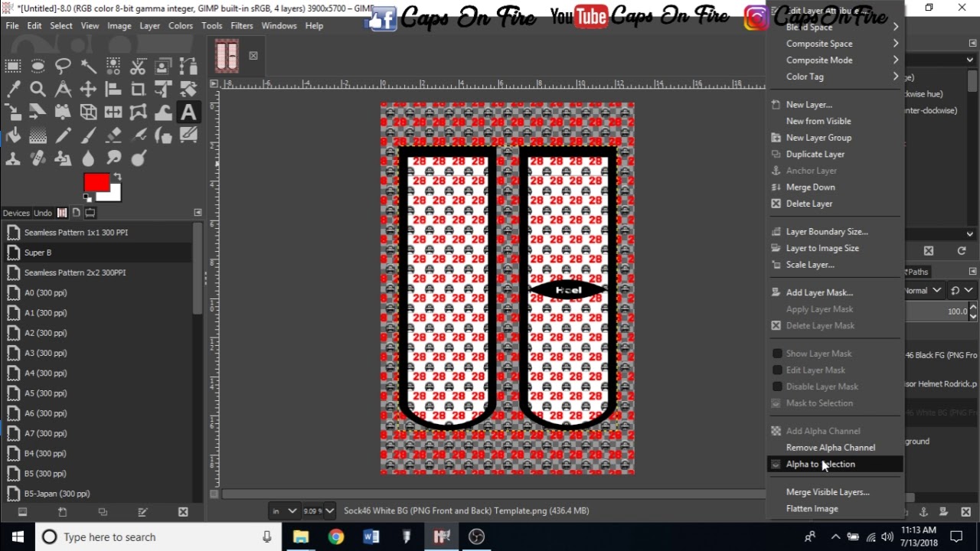The width and height of the screenshot is (980, 551).
Task: Open Color Tag submenu
Action: (x=836, y=77)
